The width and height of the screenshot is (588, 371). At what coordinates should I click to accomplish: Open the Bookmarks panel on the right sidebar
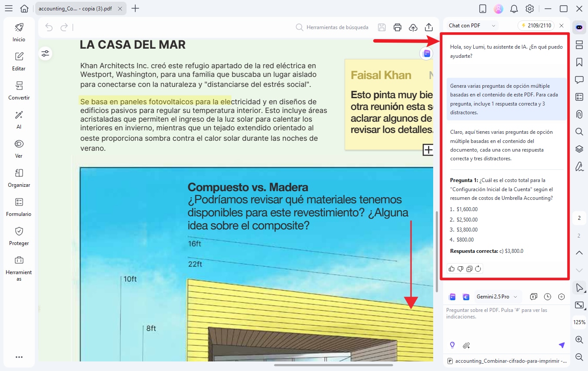pos(579,62)
